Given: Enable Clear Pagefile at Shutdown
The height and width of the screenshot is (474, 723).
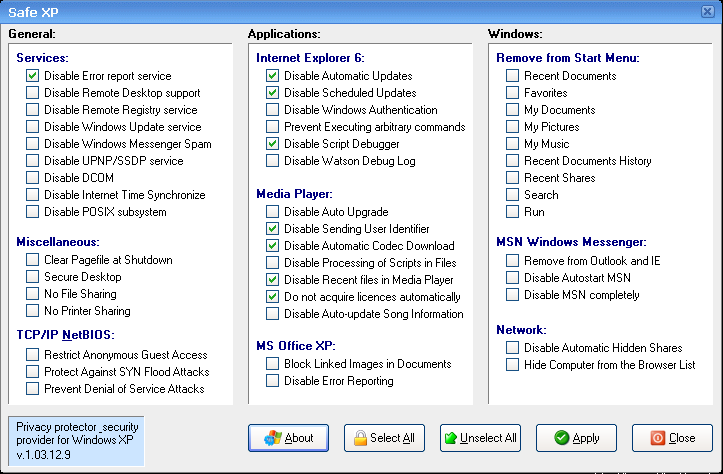Looking at the screenshot, I should (33, 260).
